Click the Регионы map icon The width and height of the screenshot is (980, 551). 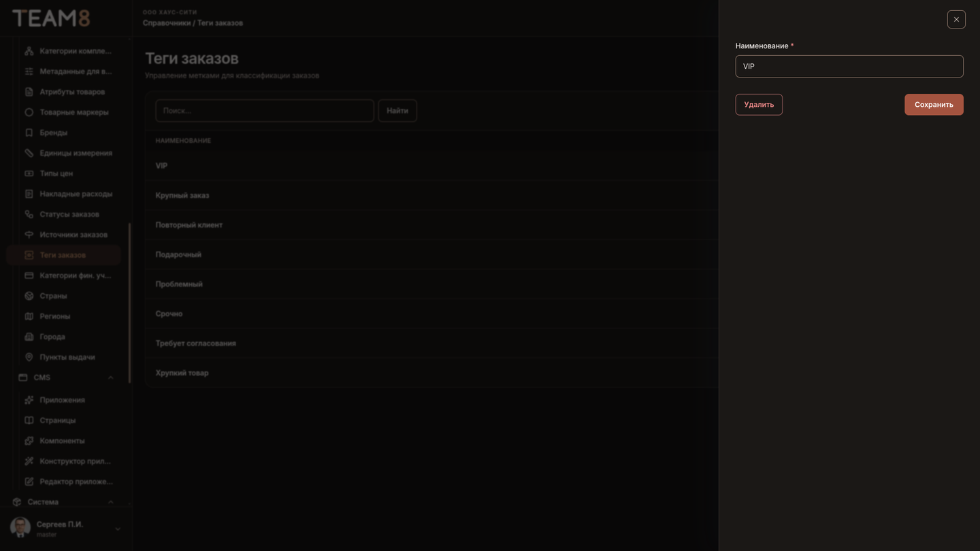pos(29,316)
